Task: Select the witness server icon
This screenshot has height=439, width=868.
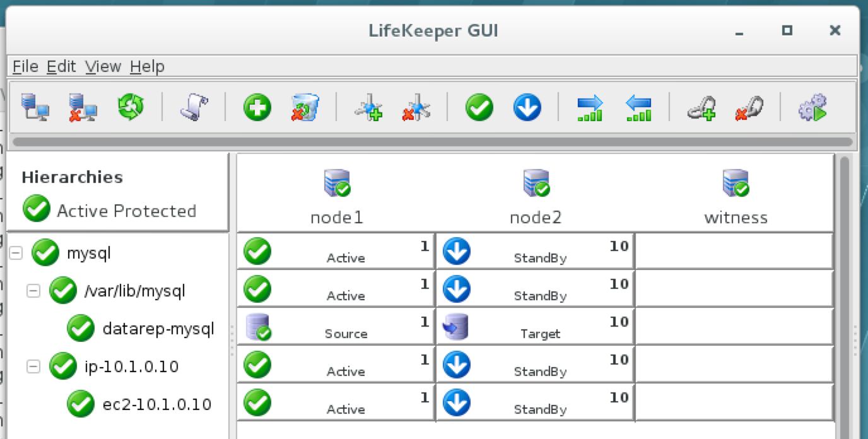Action: 736,183
